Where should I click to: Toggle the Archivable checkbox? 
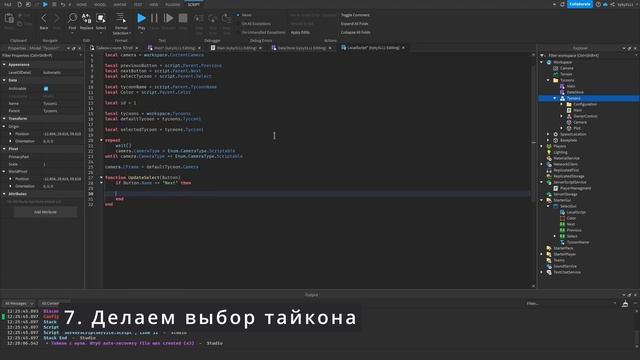(46, 89)
